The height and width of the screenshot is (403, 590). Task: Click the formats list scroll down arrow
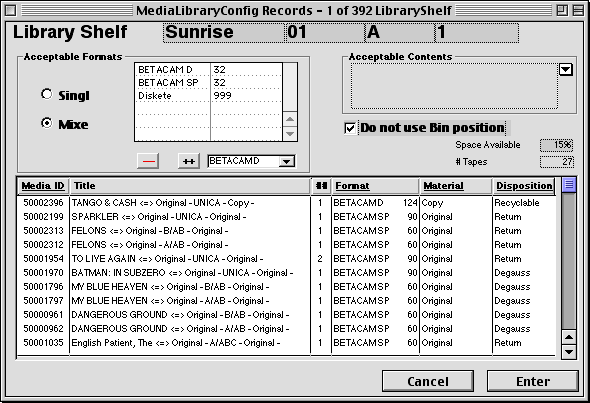(x=290, y=134)
